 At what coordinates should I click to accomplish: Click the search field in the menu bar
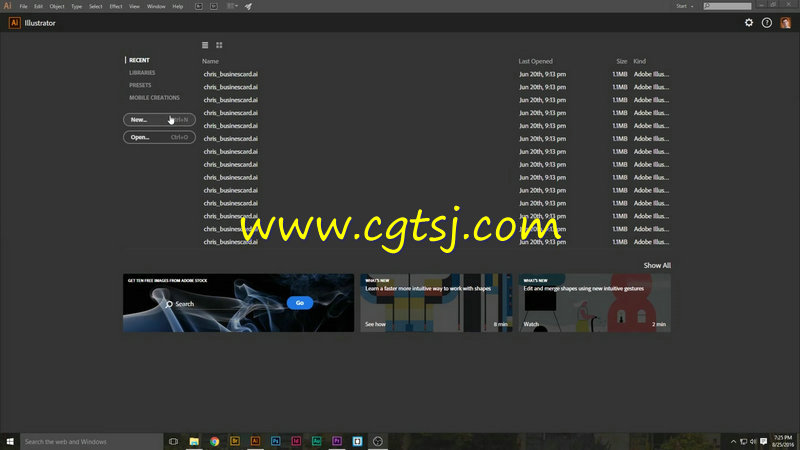click(727, 6)
